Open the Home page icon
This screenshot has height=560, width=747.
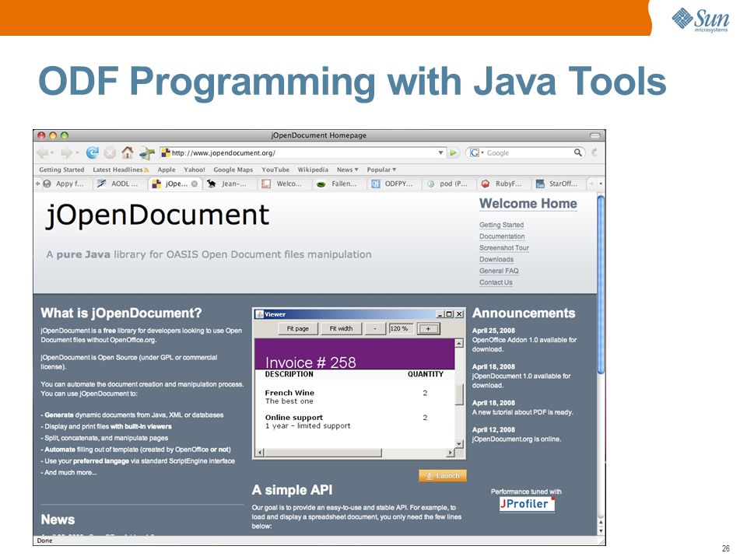(x=127, y=152)
